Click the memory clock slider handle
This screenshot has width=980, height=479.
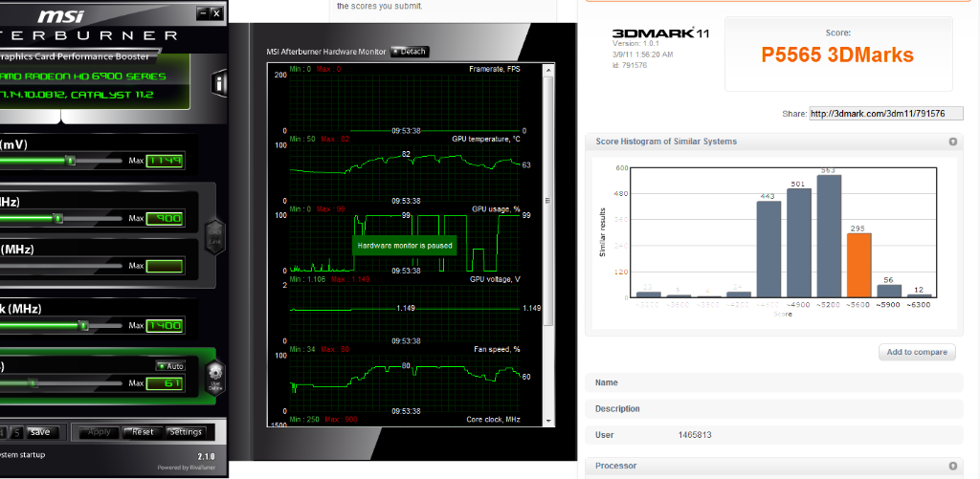click(82, 326)
